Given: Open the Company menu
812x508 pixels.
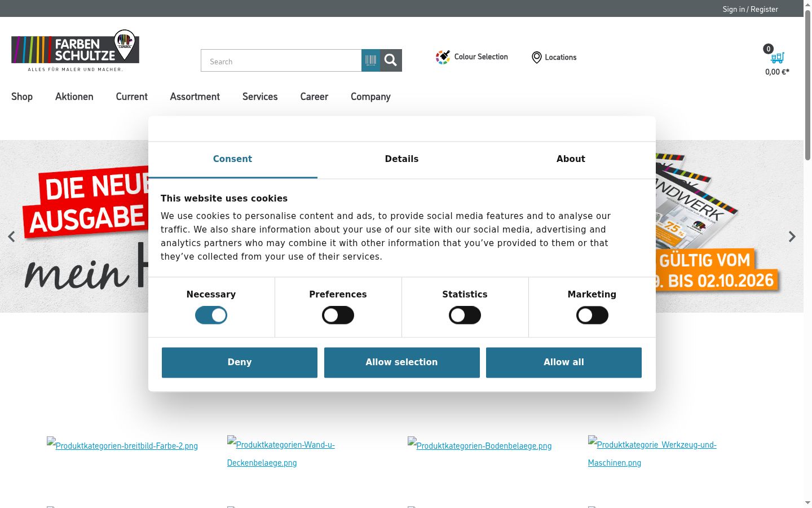Looking at the screenshot, I should point(370,97).
